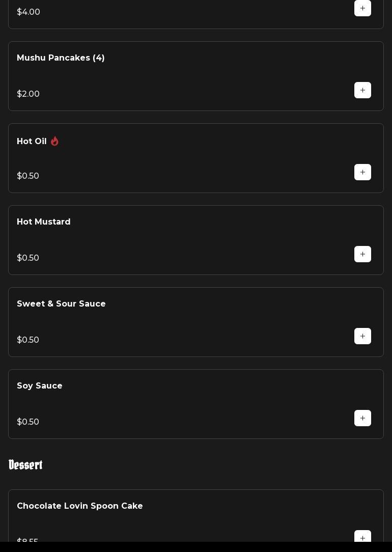The width and height of the screenshot is (392, 552).
Task: Click the $0.50 price under Sweet & Sour Sauce
Action: tap(28, 340)
